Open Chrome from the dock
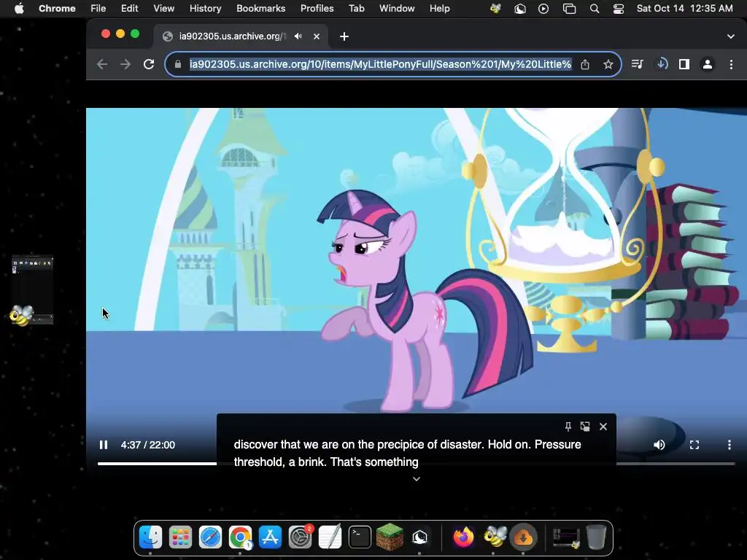The height and width of the screenshot is (560, 747). pyautogui.click(x=240, y=537)
